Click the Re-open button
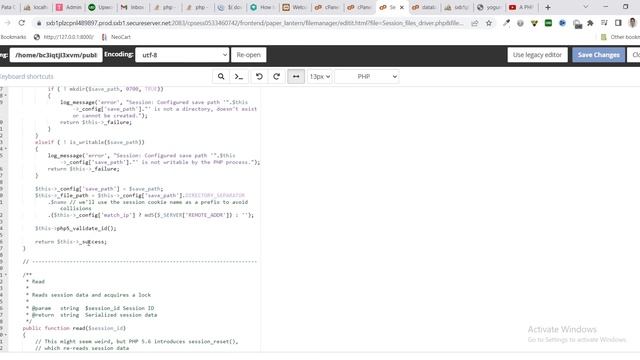The height and width of the screenshot is (360, 640). (249, 55)
